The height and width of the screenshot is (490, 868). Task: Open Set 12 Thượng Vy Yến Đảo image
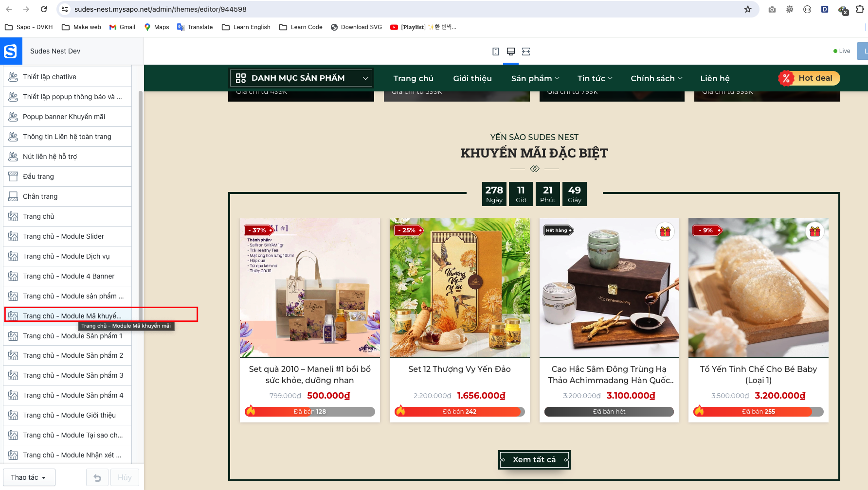[460, 288]
